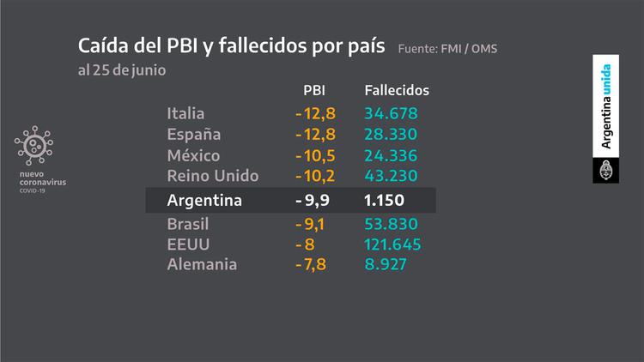Select the Reino Unido country label
The width and height of the screenshot is (644, 362).
pyautogui.click(x=211, y=176)
